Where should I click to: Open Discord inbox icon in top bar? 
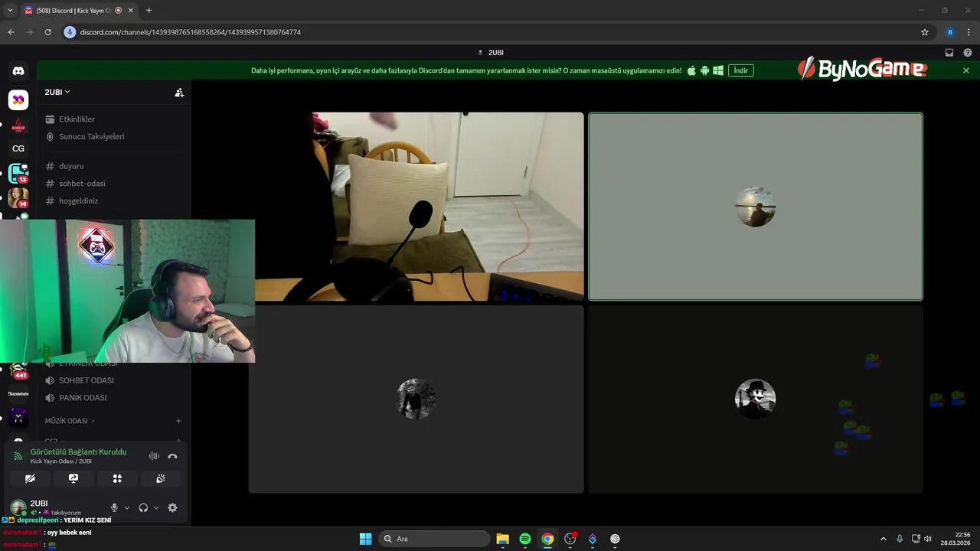click(x=949, y=53)
